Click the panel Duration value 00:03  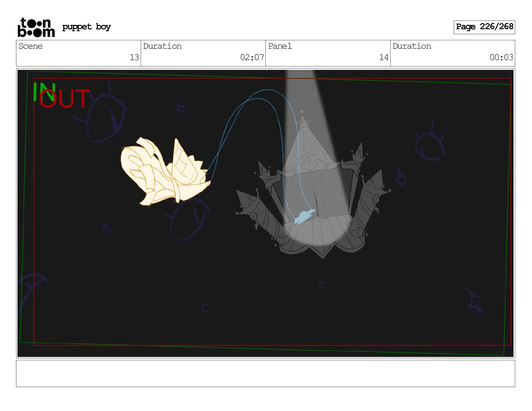pos(501,57)
